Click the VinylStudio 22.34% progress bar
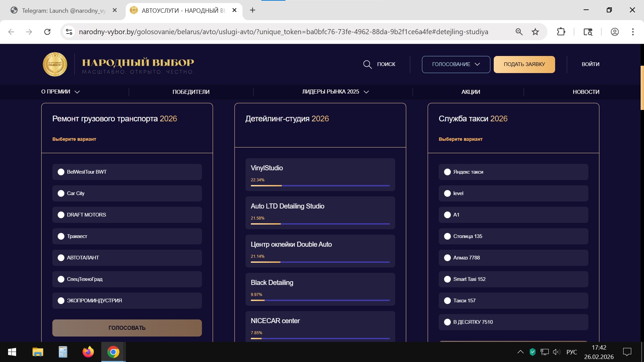The height and width of the screenshot is (362, 644). [x=320, y=185]
